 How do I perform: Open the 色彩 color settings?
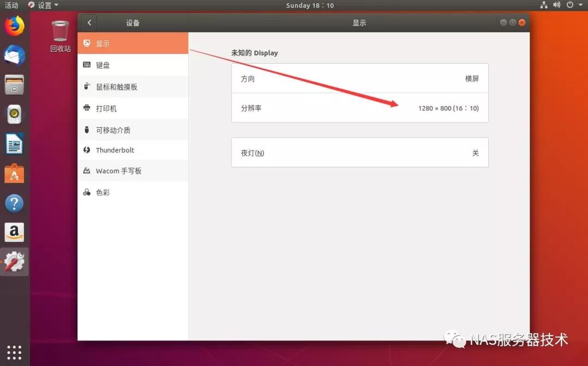(x=133, y=192)
